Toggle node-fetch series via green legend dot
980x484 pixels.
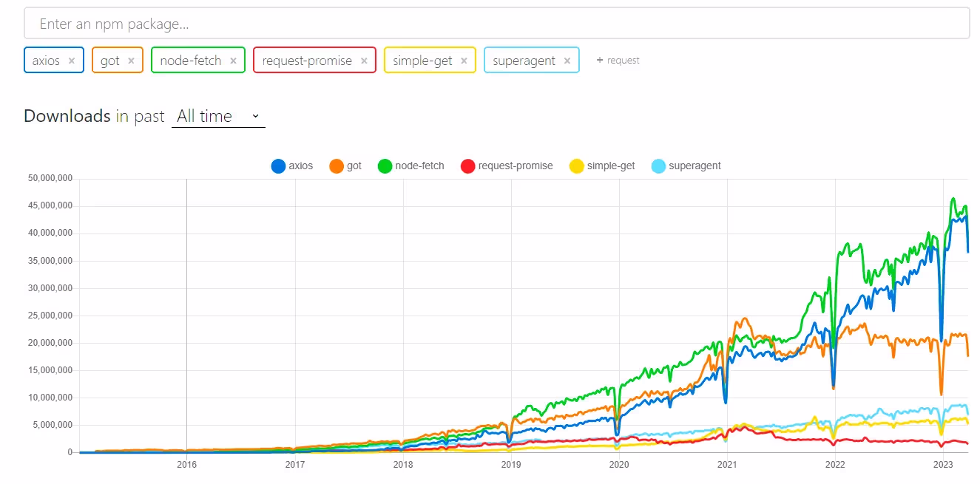(385, 166)
